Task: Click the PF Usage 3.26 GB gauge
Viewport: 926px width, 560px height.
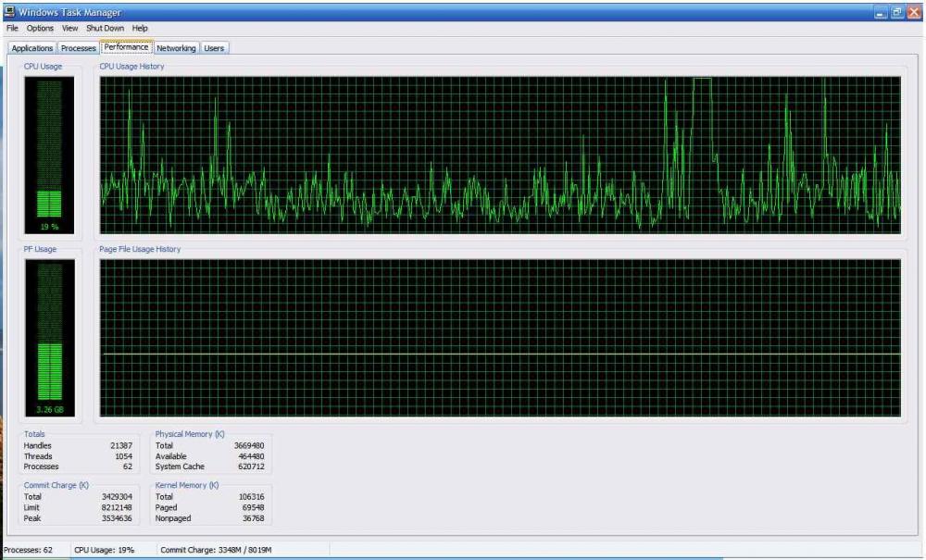Action: click(x=49, y=337)
